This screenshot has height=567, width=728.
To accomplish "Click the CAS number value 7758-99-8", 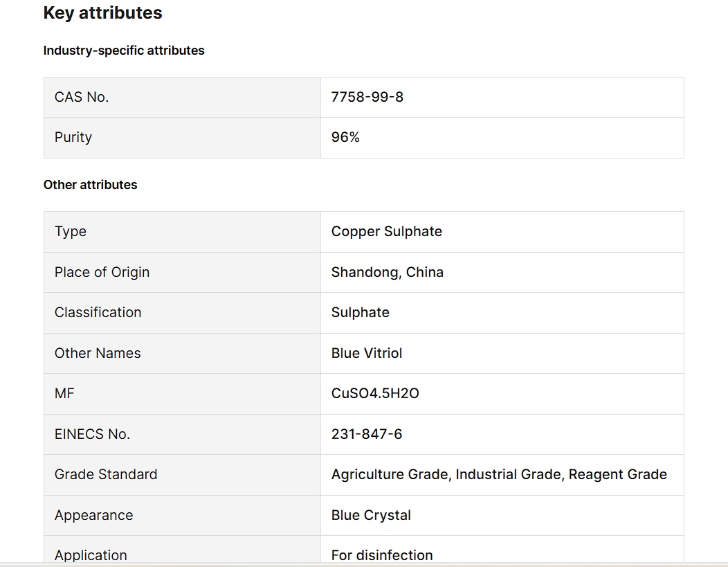I will [x=367, y=97].
